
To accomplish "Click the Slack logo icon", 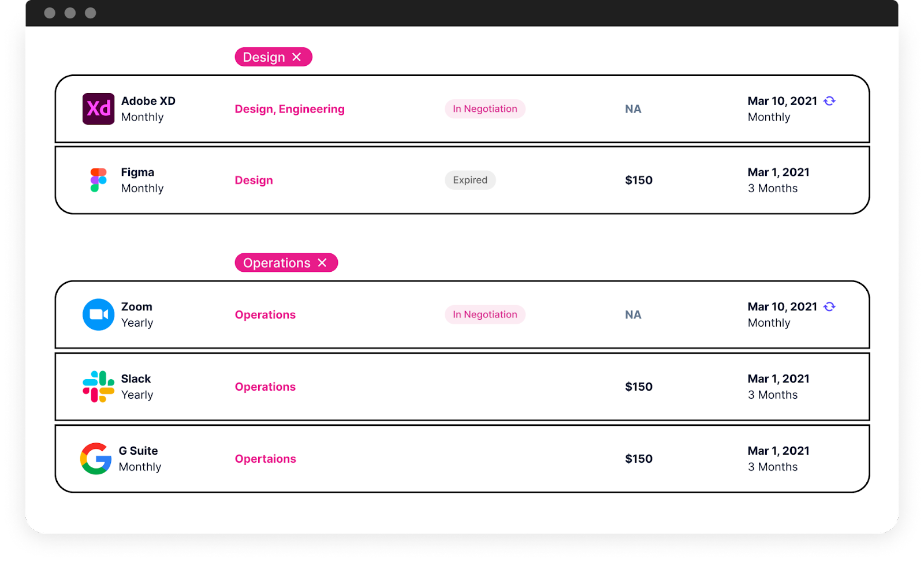I will pyautogui.click(x=98, y=387).
